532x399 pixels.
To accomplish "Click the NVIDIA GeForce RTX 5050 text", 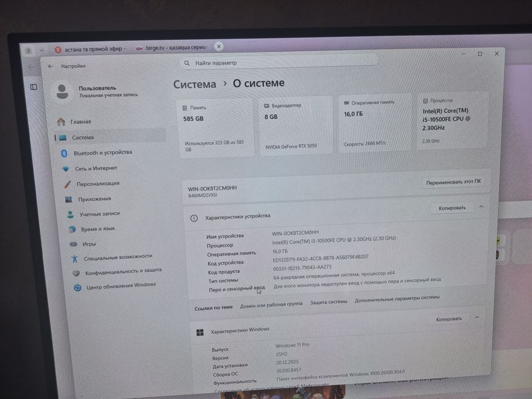I will 291,146.
